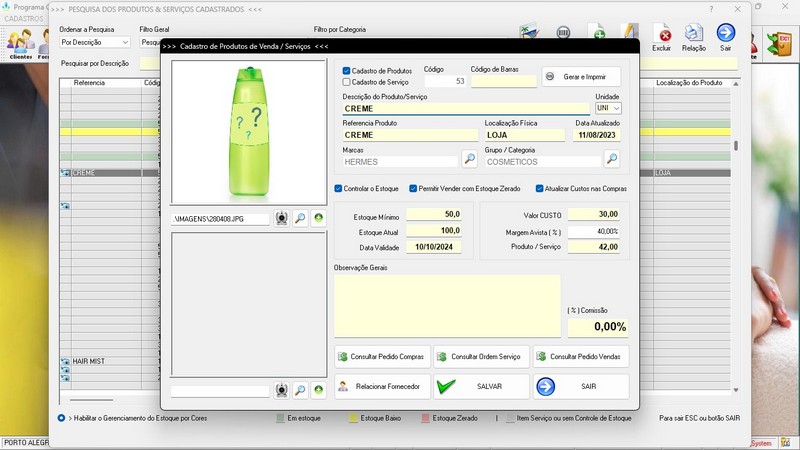The height and width of the screenshot is (450, 800).
Task: Click the Localização Física field
Action: pyautogui.click(x=525, y=135)
